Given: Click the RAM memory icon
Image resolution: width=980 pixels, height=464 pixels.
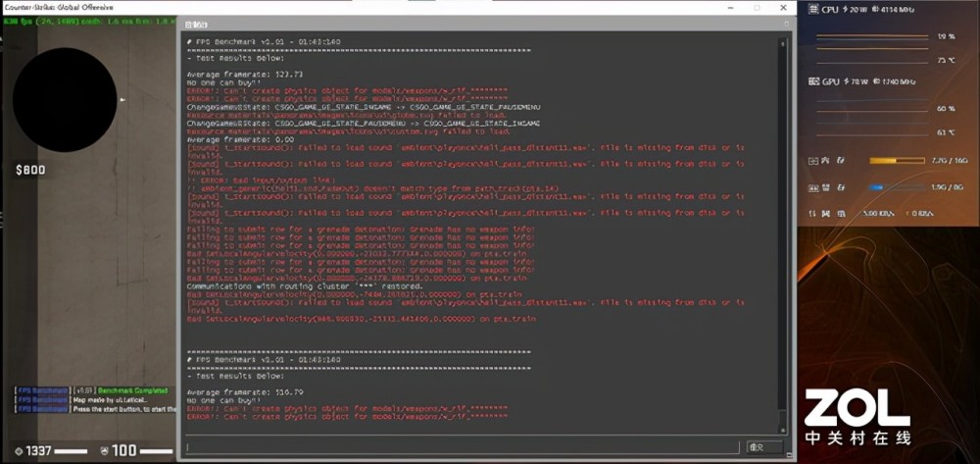Looking at the screenshot, I should pos(813,161).
